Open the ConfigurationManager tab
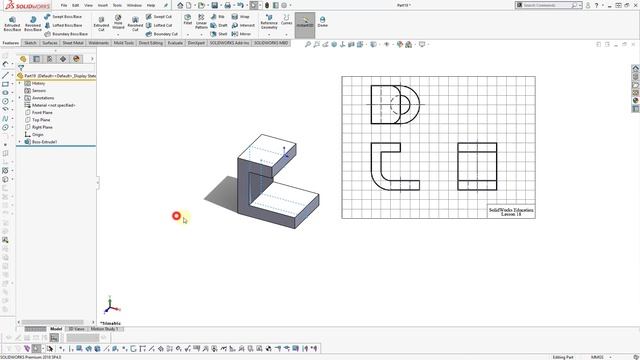The width and height of the screenshot is (640, 360). pos(49,59)
